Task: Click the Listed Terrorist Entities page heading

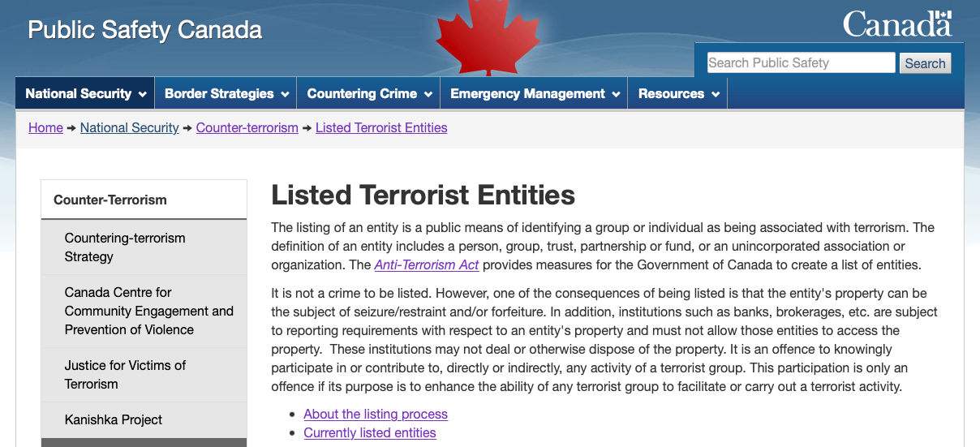Action: pos(423,195)
